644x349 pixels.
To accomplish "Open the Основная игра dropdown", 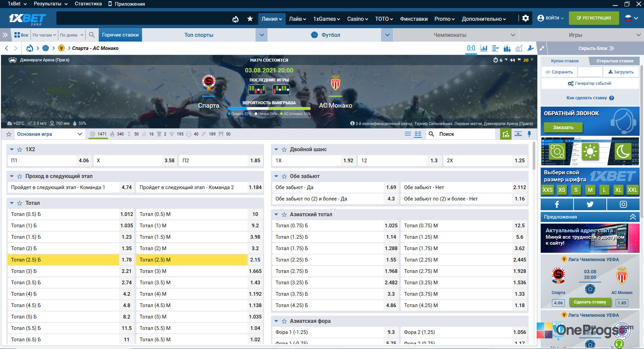I will [x=49, y=134].
